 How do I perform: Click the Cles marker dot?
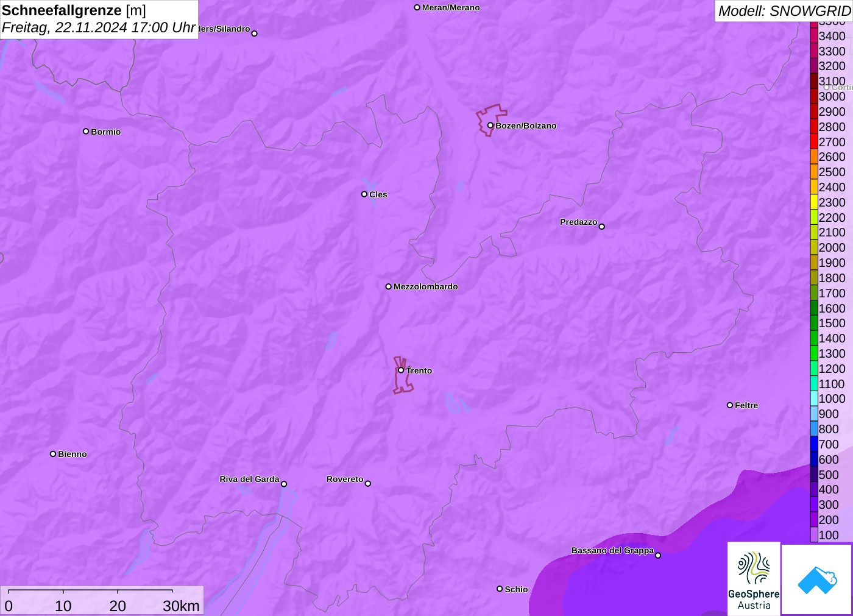364,194
